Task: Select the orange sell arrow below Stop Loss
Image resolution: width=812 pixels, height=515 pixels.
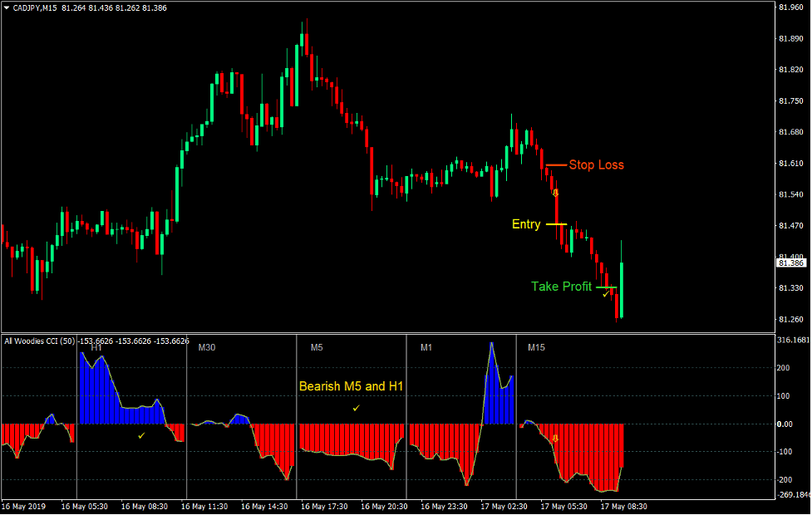Action: click(555, 193)
